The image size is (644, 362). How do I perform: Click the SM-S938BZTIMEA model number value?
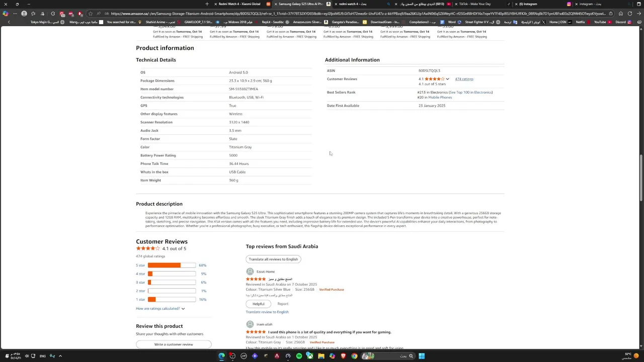[244, 89]
